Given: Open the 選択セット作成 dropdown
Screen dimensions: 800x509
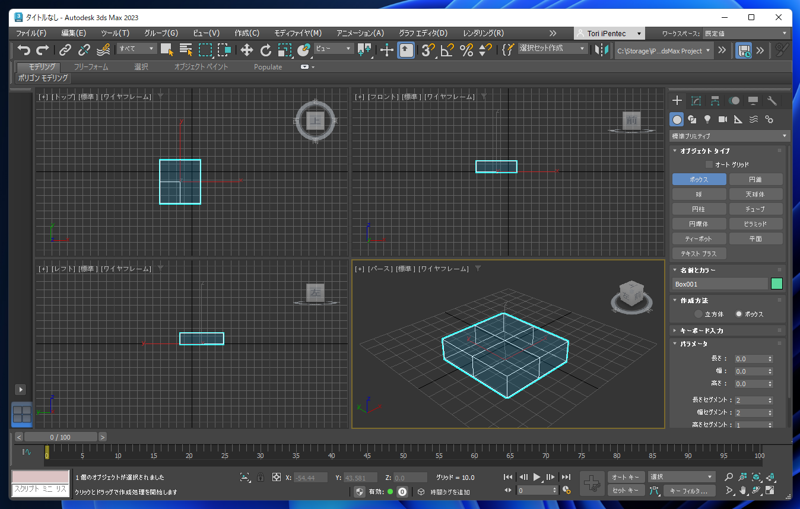Looking at the screenshot, I should [552, 48].
